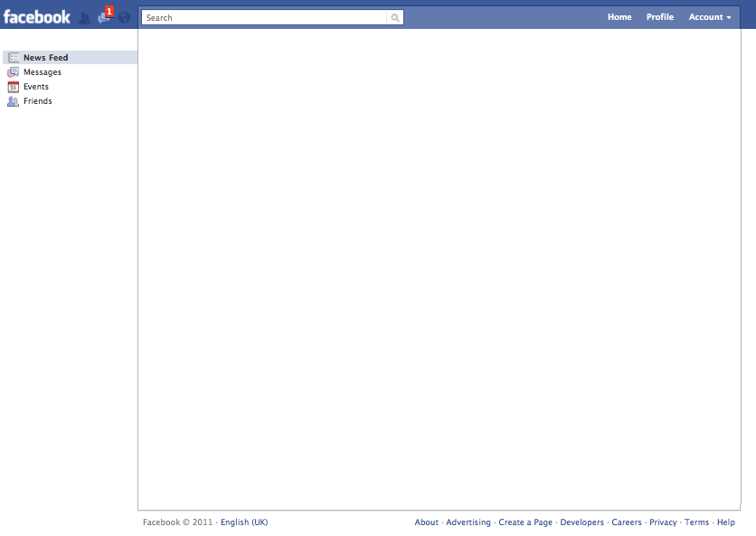The width and height of the screenshot is (756, 536).
Task: Open the messages icon with the red badge
Action: click(x=105, y=17)
